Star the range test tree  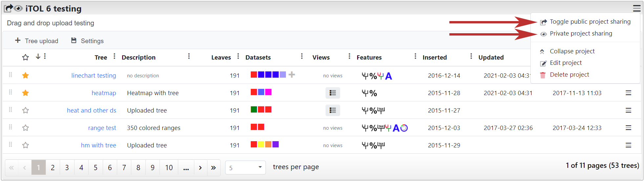(26, 128)
